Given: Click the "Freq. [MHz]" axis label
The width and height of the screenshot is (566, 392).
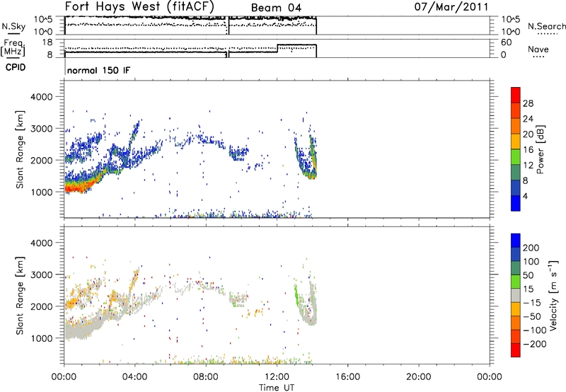Looking at the screenshot, I should (13, 47).
